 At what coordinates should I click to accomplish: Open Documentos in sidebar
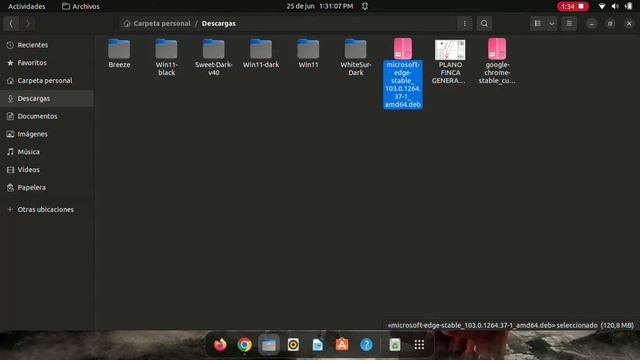(x=47, y=116)
